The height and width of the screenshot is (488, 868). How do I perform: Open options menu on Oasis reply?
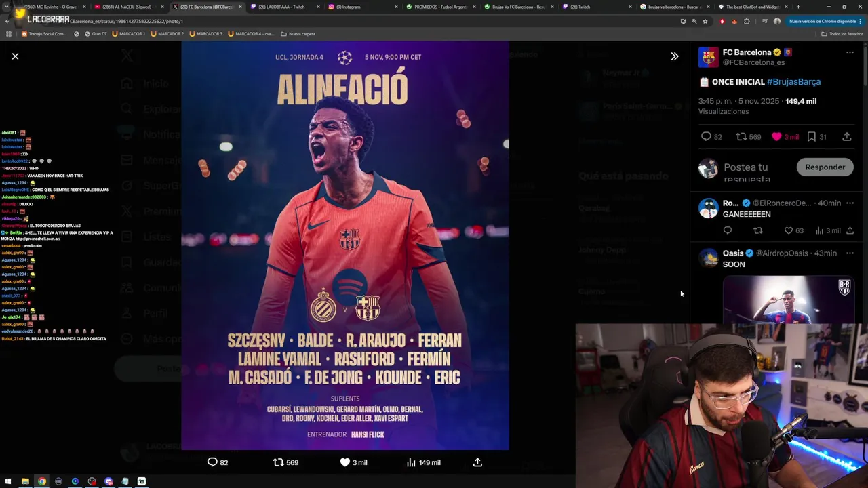click(x=850, y=253)
